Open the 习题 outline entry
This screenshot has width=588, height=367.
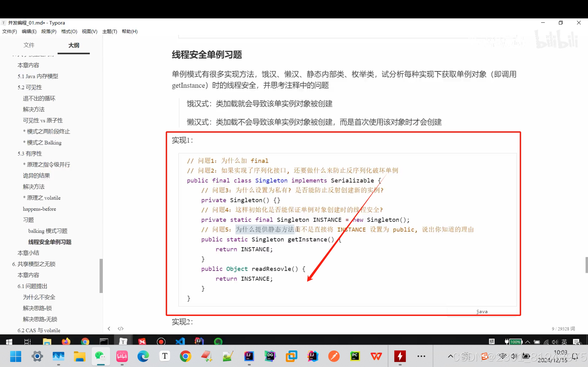(28, 220)
